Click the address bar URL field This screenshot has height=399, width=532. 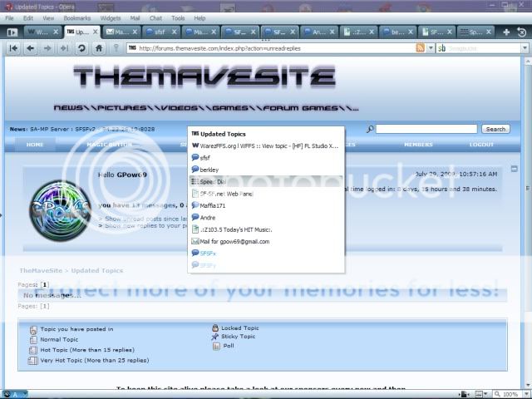(272, 48)
